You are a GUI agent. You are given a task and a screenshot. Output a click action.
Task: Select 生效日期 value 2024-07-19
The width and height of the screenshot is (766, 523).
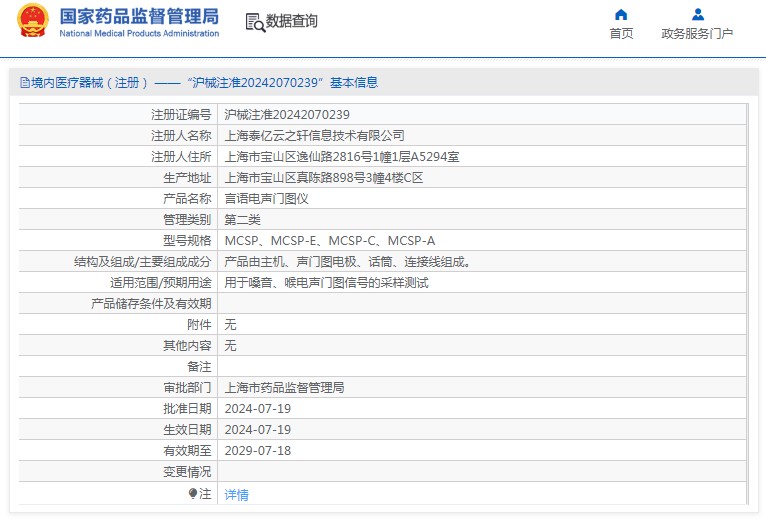[x=257, y=429]
